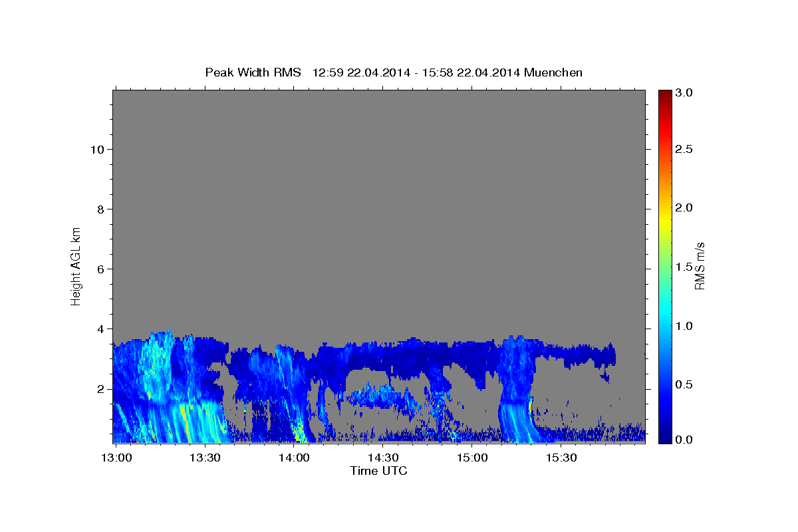Click the colorbar value 2.5

point(685,149)
